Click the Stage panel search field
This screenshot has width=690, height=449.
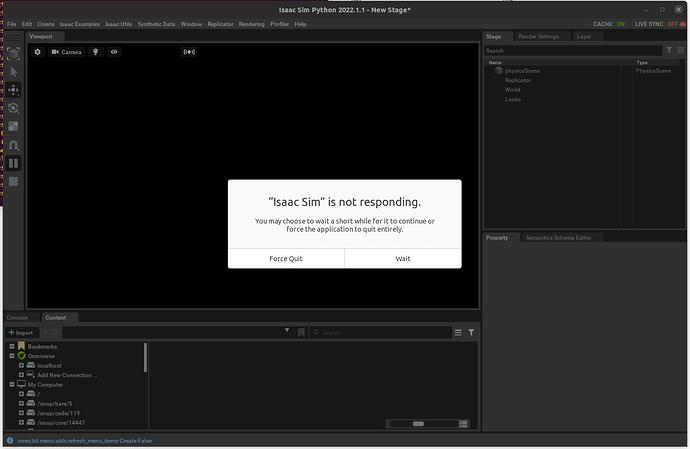(x=573, y=51)
